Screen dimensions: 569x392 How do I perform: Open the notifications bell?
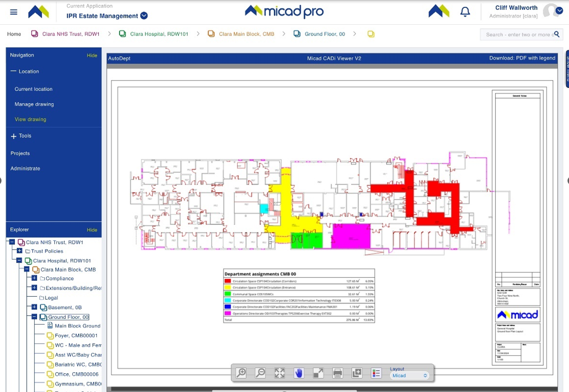click(x=465, y=12)
